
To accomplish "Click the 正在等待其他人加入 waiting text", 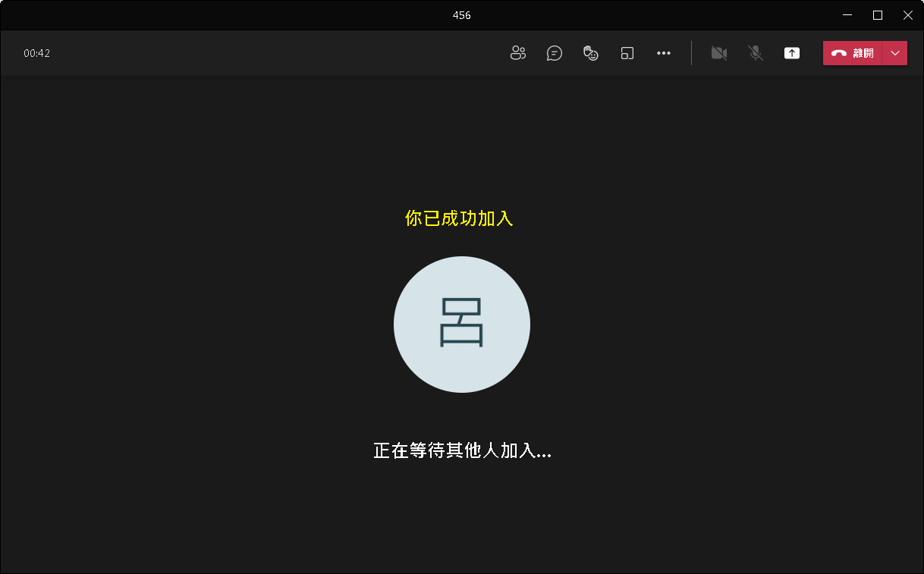I will 462,450.
